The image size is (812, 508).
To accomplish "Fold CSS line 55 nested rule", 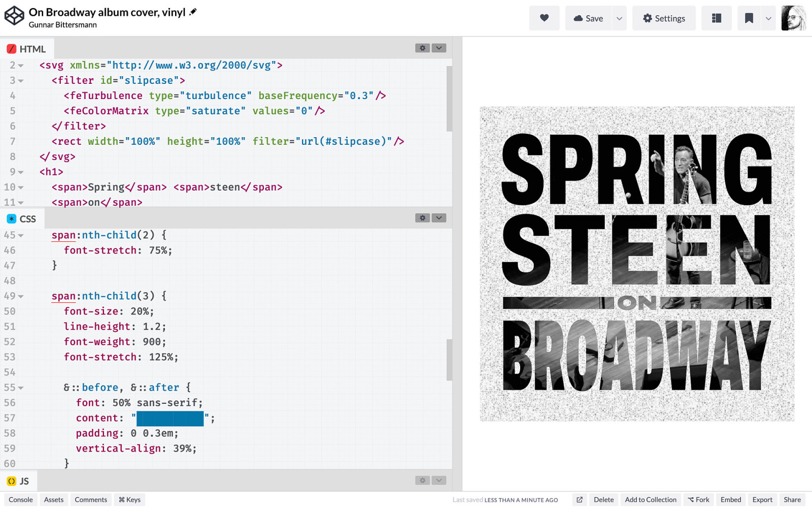I will [21, 388].
